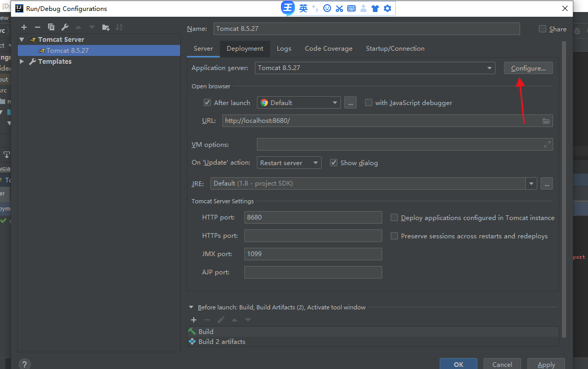Image resolution: width=588 pixels, height=369 pixels.
Task: Remove selected configuration with minus icon
Action: [x=38, y=27]
